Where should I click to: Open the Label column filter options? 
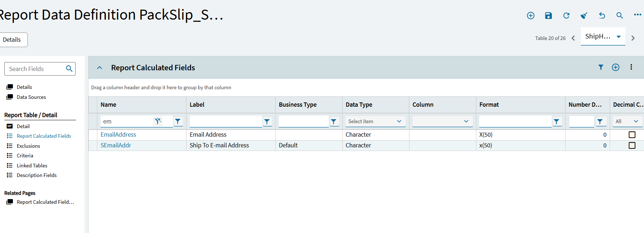click(x=267, y=122)
